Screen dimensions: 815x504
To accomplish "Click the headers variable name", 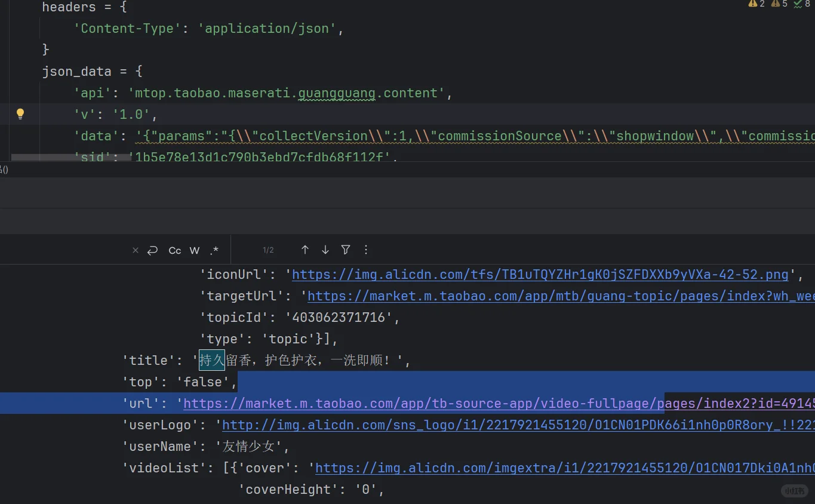I will [69, 7].
